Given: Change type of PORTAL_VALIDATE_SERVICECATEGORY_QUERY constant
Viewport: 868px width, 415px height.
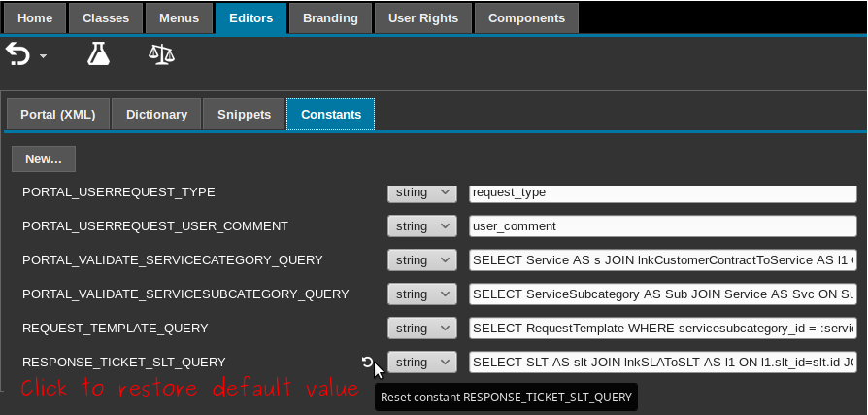Looking at the screenshot, I should coord(421,260).
